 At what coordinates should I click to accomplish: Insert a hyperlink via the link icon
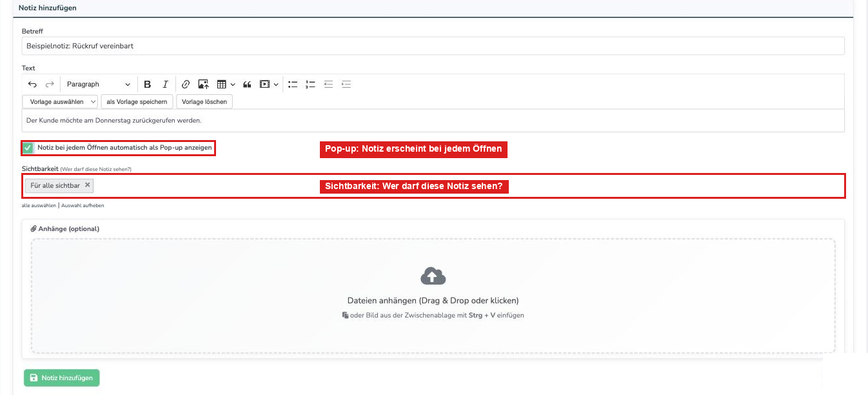click(186, 85)
